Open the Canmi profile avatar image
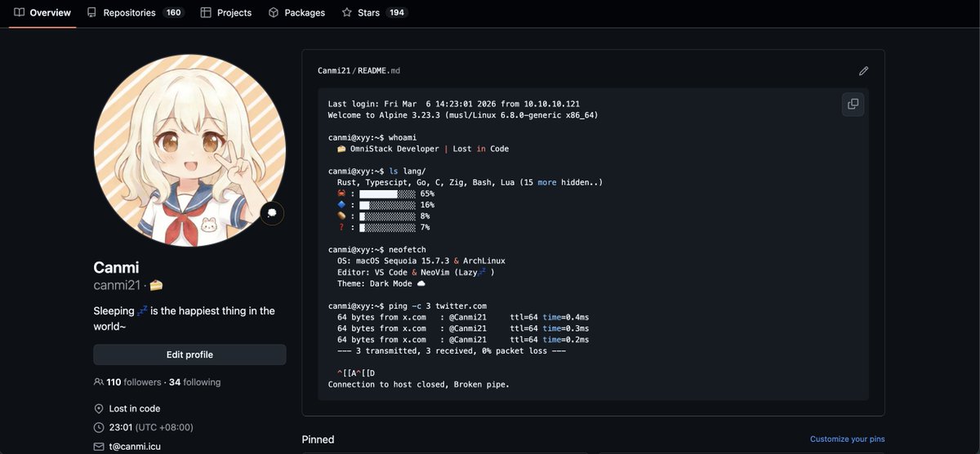This screenshot has width=980, height=454. point(189,151)
